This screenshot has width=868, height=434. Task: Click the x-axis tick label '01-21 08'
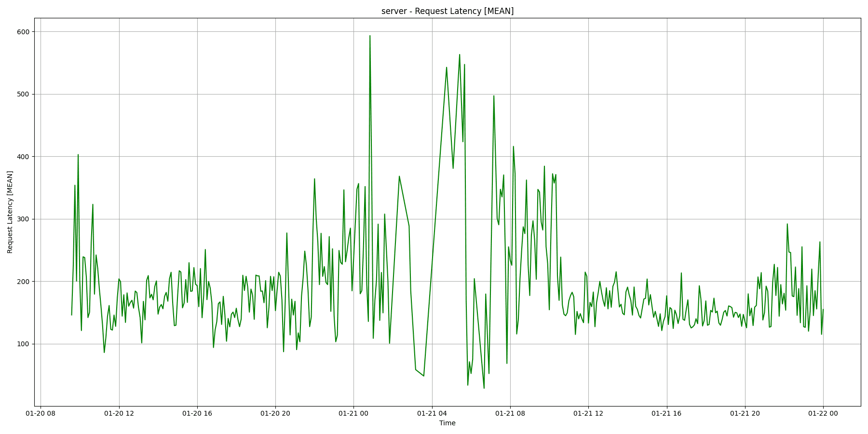(x=510, y=413)
